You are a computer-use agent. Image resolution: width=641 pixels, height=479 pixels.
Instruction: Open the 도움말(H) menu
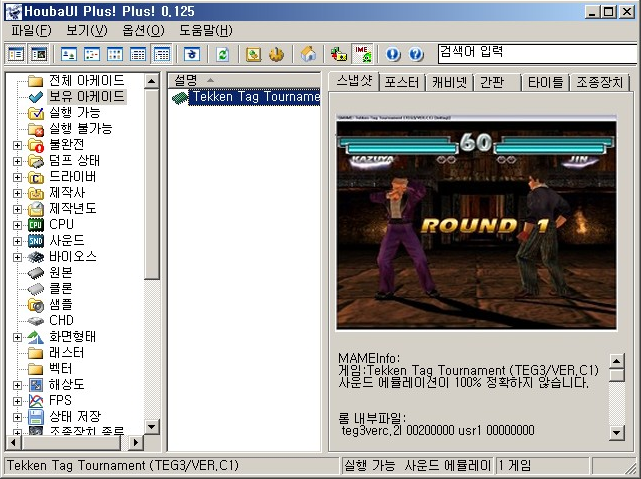tap(206, 30)
